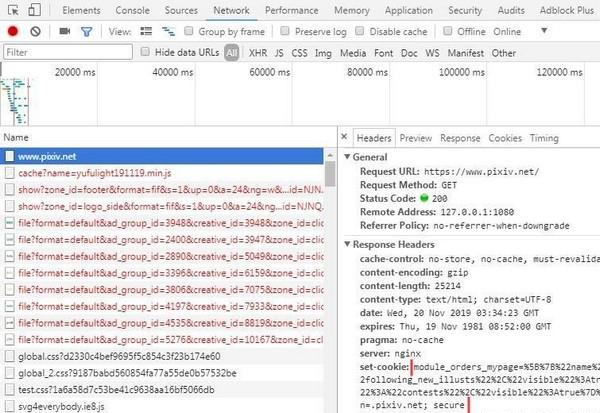Viewport: 600px width, 413px height.
Task: Click the request list scrollbar thumb
Action: coord(330,173)
